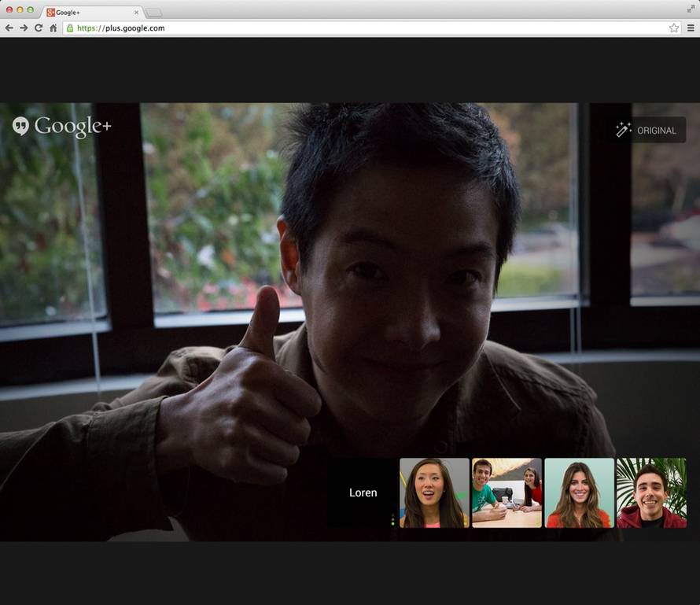The image size is (700, 605).
Task: Click the plus.google.com address bar
Action: click(370, 28)
